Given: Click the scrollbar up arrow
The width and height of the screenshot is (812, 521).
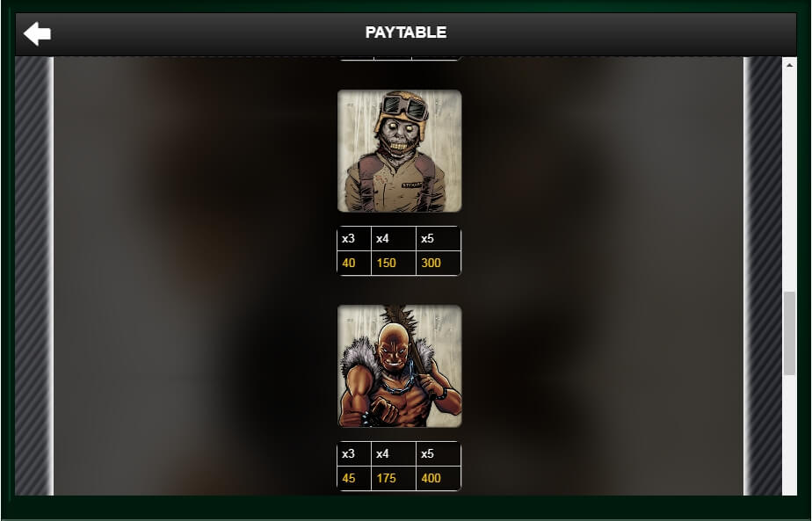Looking at the screenshot, I should pos(789,65).
